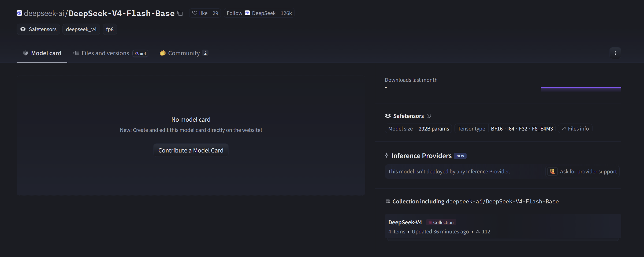Click the downloads last month graph
644x257 pixels.
pyautogui.click(x=581, y=89)
